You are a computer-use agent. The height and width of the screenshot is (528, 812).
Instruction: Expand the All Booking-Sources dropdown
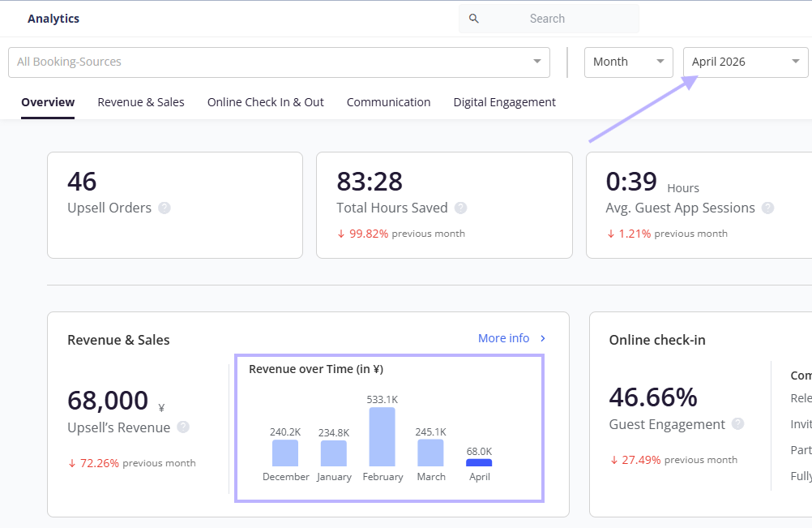(279, 62)
